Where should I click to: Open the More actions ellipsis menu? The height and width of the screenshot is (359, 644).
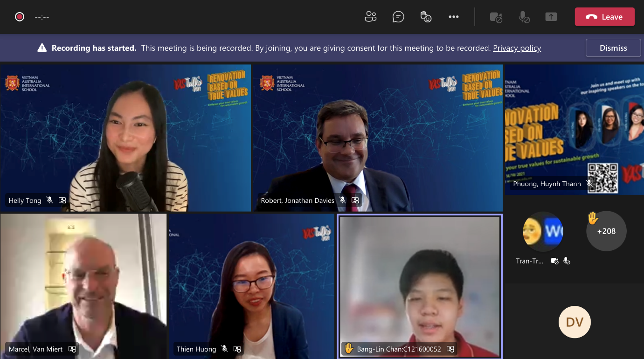pyautogui.click(x=453, y=17)
